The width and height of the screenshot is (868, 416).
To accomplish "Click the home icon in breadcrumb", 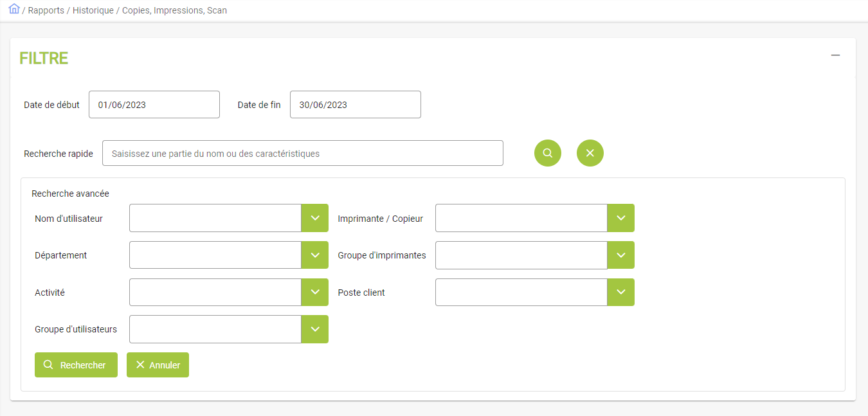I will 14,9.
